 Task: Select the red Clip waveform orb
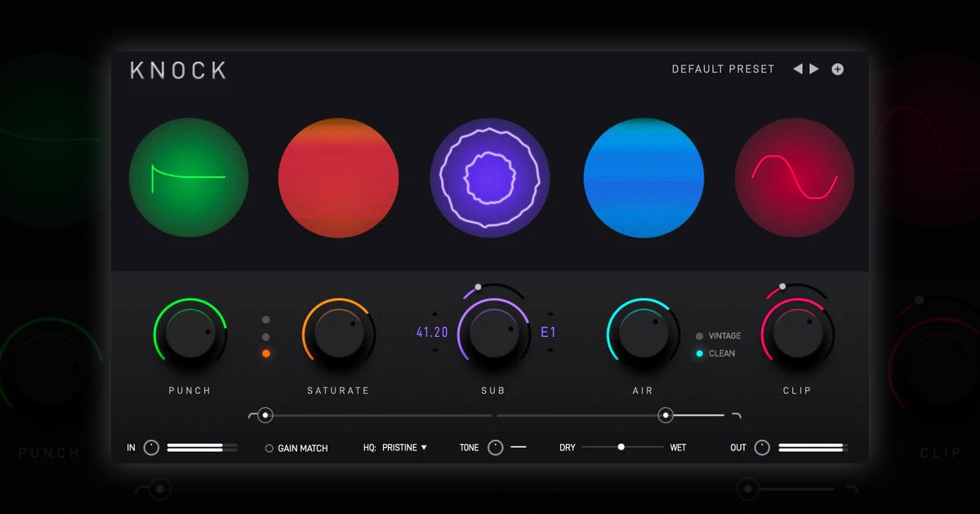(x=794, y=177)
